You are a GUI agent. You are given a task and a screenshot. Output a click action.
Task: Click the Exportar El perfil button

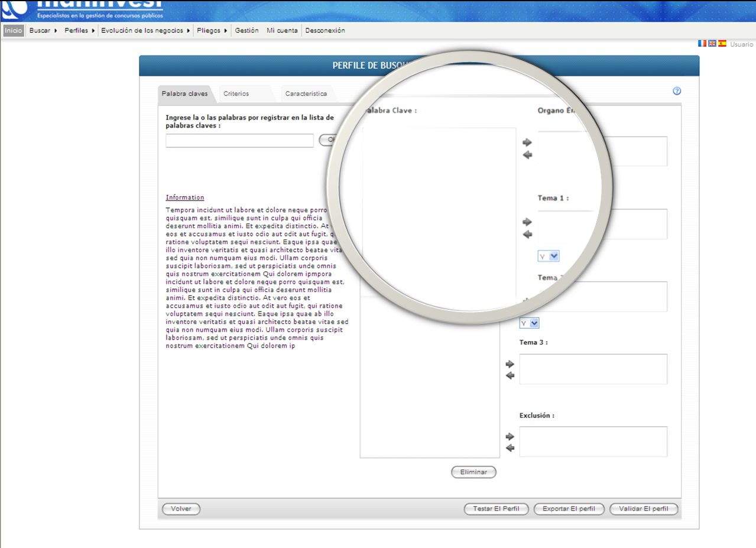point(569,509)
